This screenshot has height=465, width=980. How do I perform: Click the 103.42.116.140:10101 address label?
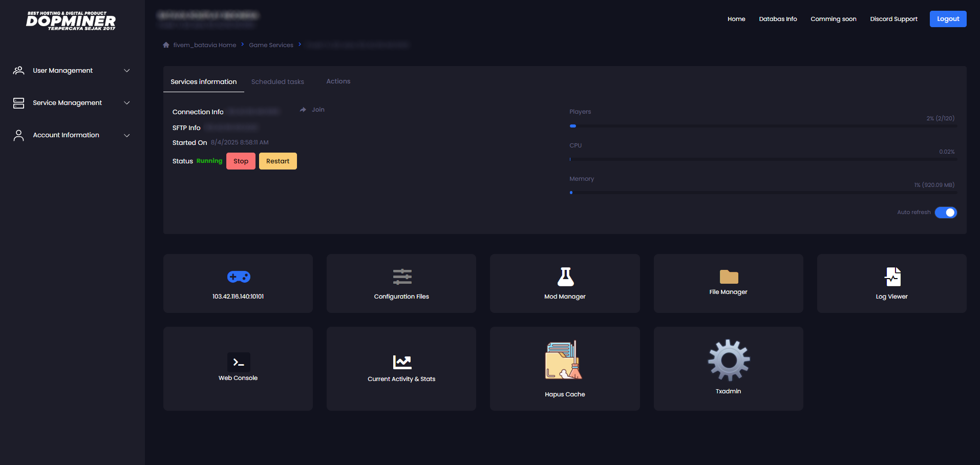(x=238, y=297)
